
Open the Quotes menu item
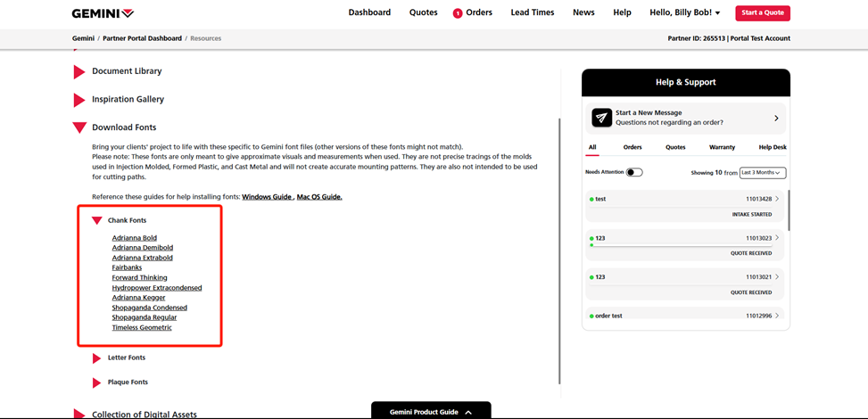click(x=423, y=12)
